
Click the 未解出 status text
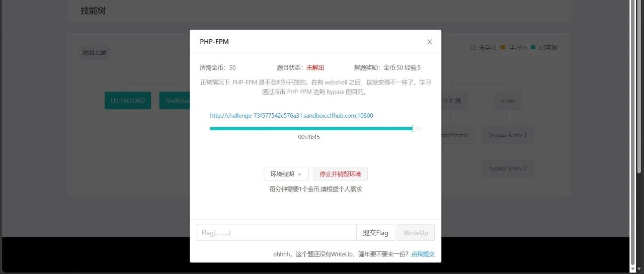pyautogui.click(x=315, y=67)
